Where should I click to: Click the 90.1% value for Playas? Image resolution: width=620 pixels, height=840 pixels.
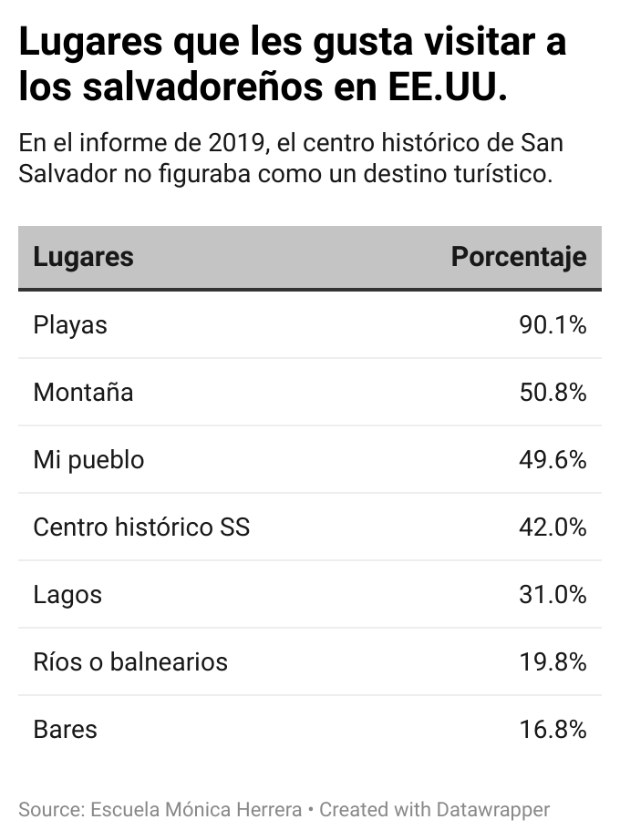(553, 325)
